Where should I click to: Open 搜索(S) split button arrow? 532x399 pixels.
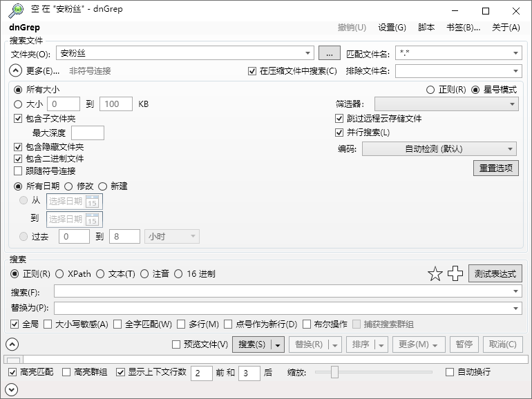[278, 345]
